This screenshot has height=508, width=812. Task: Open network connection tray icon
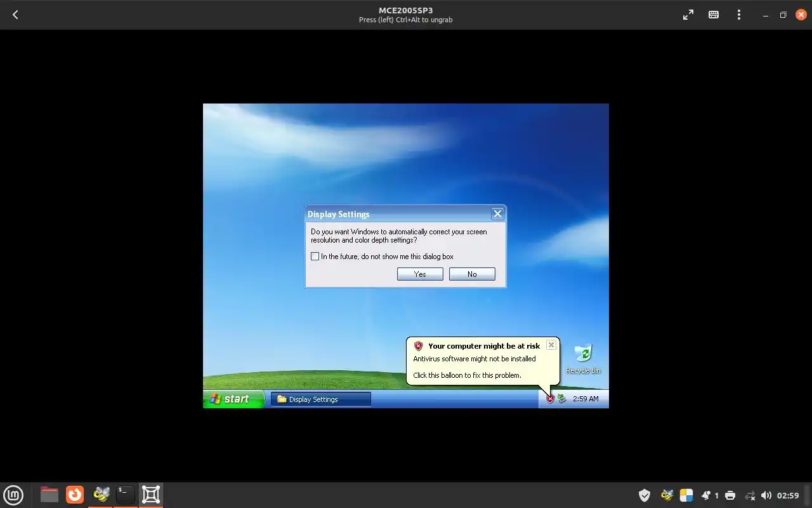750,495
